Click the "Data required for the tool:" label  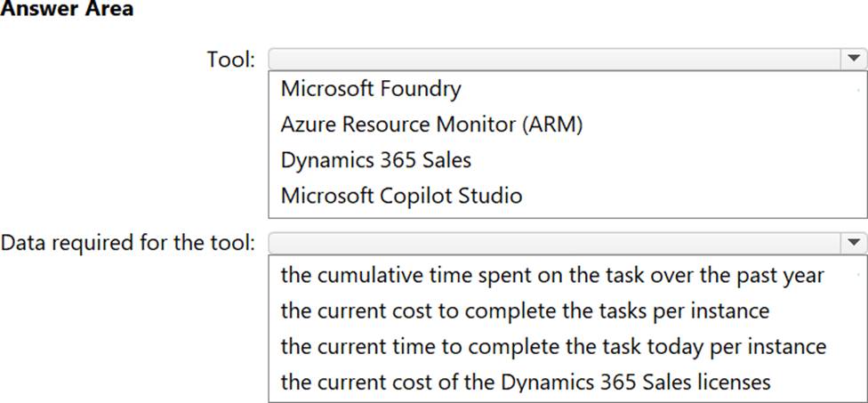click(129, 242)
